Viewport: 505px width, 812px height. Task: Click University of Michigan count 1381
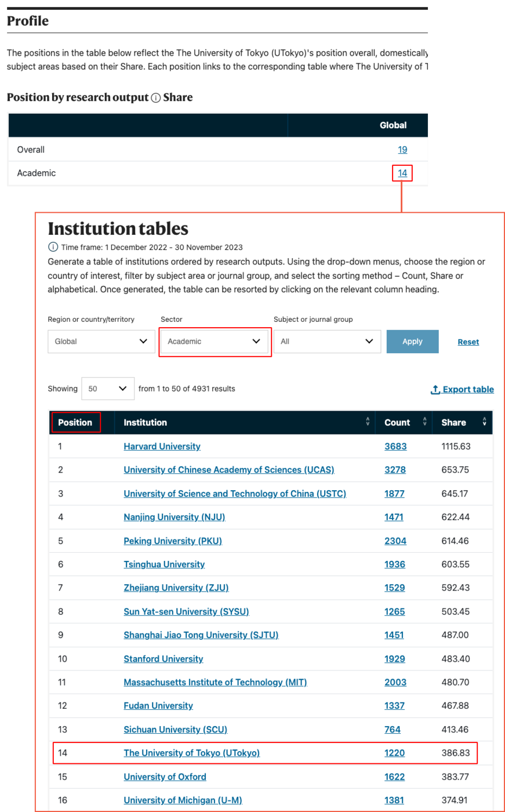click(394, 800)
